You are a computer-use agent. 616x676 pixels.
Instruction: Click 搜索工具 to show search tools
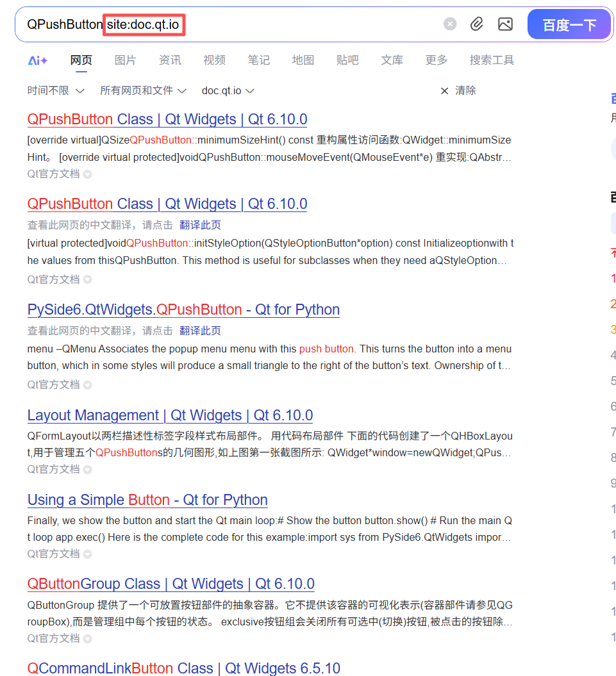click(x=492, y=60)
